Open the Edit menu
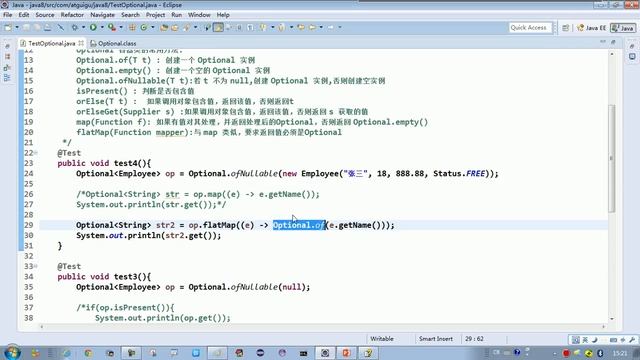 24,15
